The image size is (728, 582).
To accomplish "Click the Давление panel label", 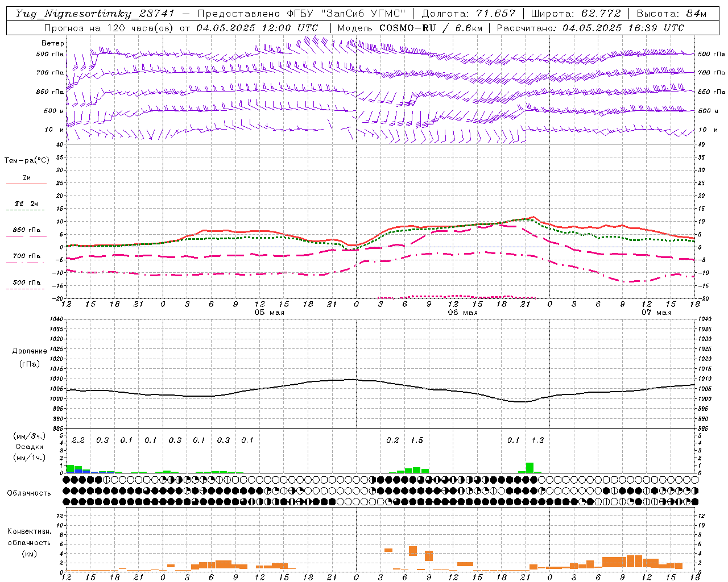I will (x=30, y=351).
